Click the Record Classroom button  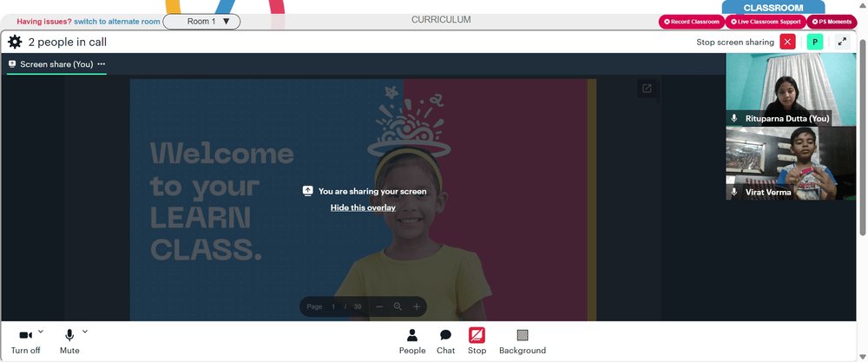pos(692,22)
